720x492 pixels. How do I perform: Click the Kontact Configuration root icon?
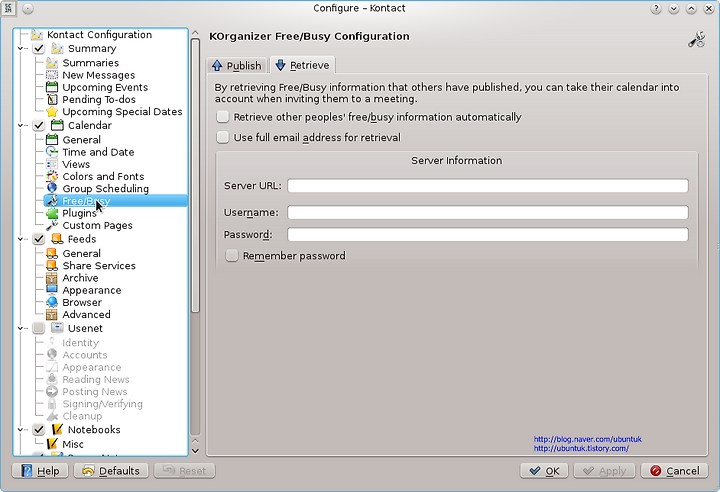pos(37,34)
